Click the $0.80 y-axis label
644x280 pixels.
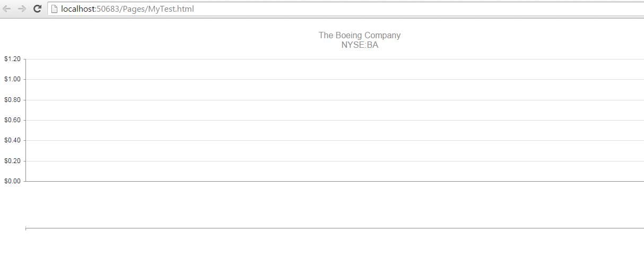coord(12,100)
